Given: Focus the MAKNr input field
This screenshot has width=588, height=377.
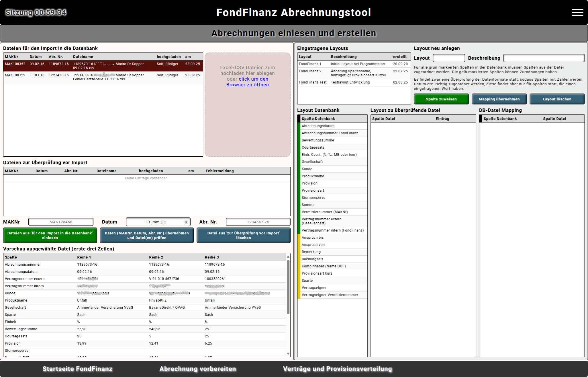Looking at the screenshot, I should pos(61,222).
